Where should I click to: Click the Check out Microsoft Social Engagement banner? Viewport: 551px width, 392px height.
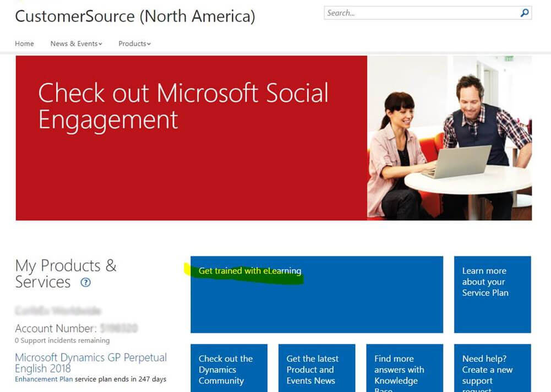pos(192,138)
